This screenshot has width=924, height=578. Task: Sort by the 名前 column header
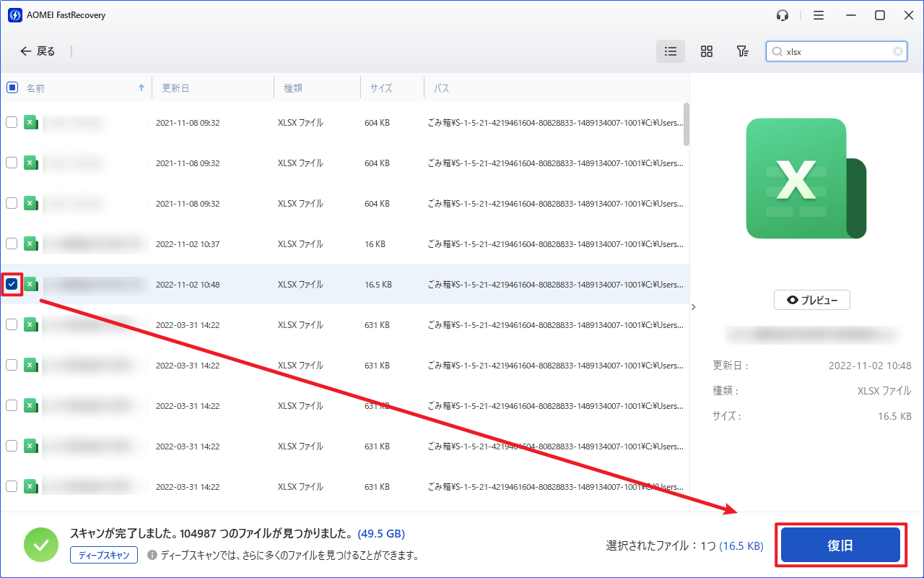click(x=35, y=88)
